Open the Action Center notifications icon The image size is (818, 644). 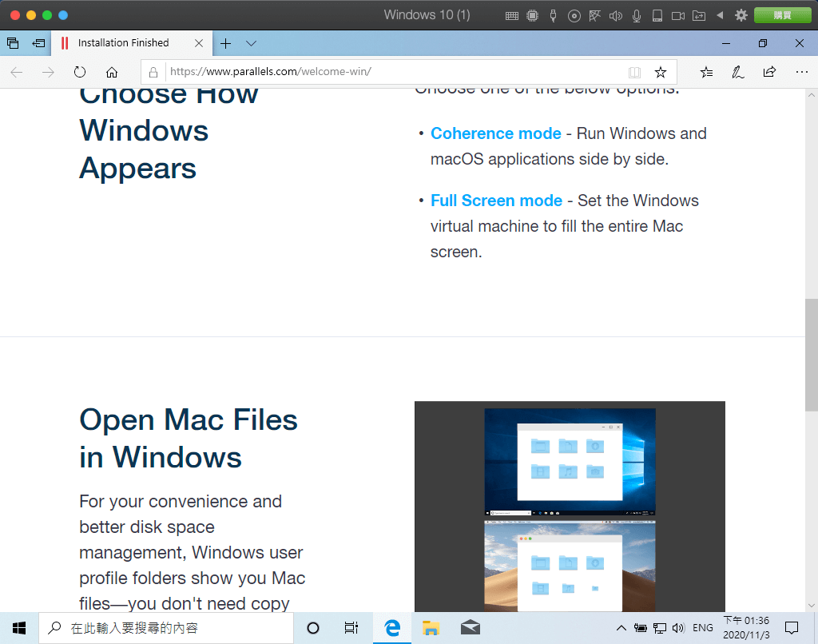(x=792, y=628)
